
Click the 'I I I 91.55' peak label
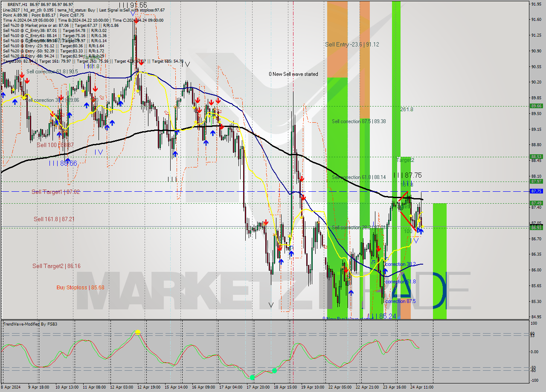click(133, 5)
